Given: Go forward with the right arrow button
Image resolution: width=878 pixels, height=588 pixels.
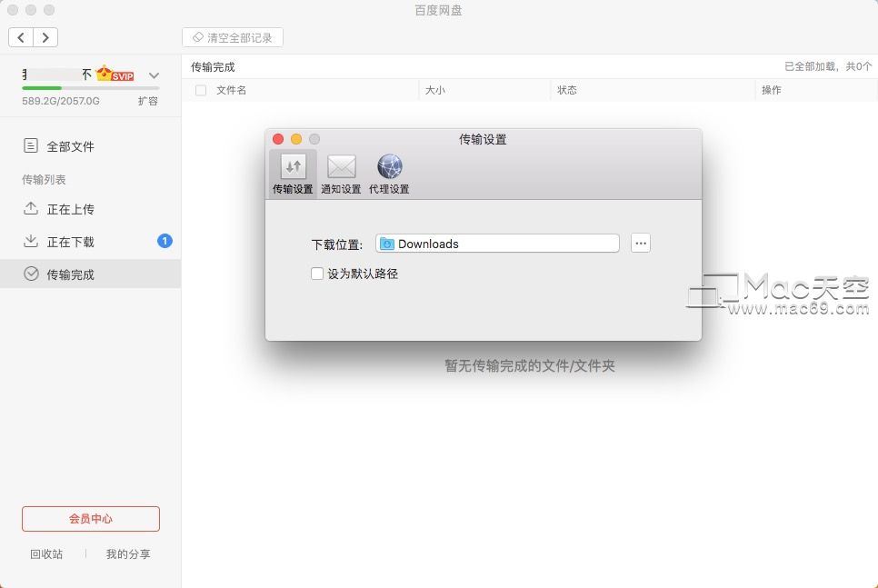Looking at the screenshot, I should [45, 37].
